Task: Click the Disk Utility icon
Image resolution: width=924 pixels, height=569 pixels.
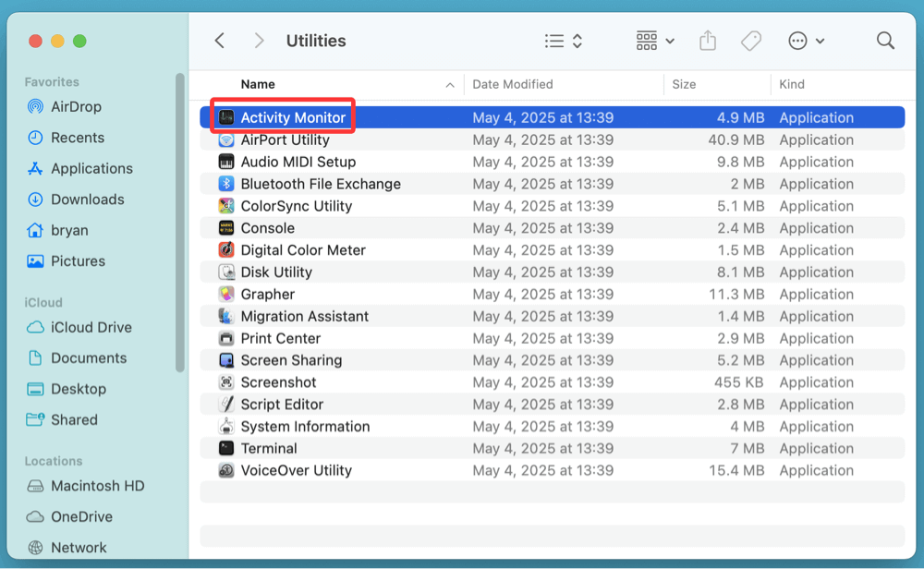Action: (x=225, y=272)
